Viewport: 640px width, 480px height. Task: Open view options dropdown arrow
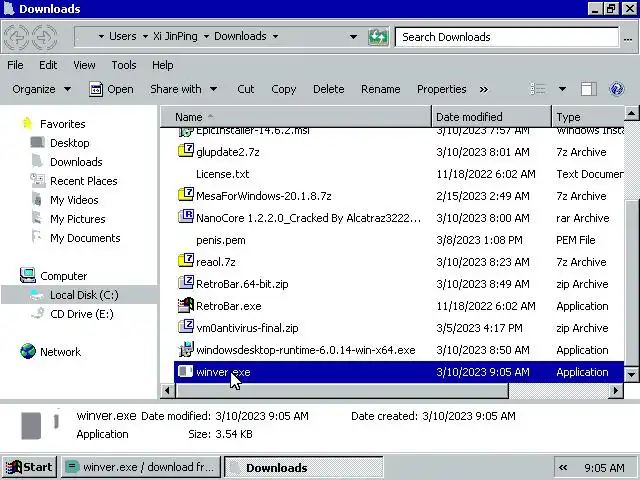562,89
